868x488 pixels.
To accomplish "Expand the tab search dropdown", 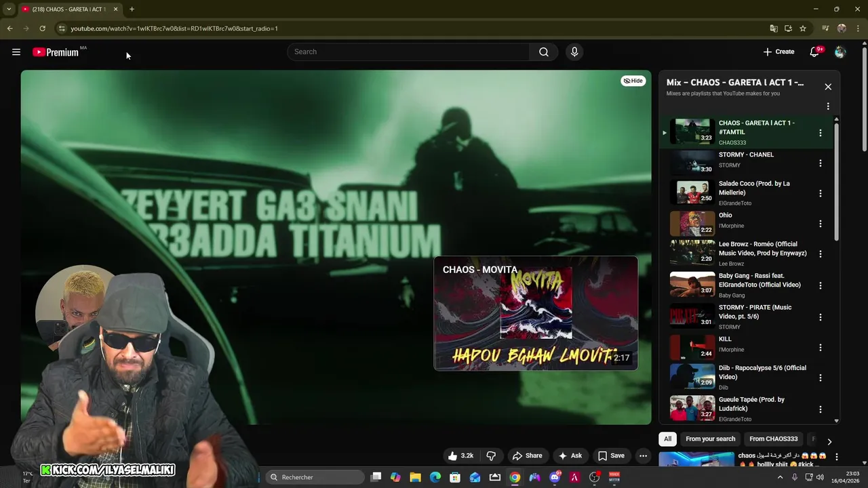I will coord(9,9).
